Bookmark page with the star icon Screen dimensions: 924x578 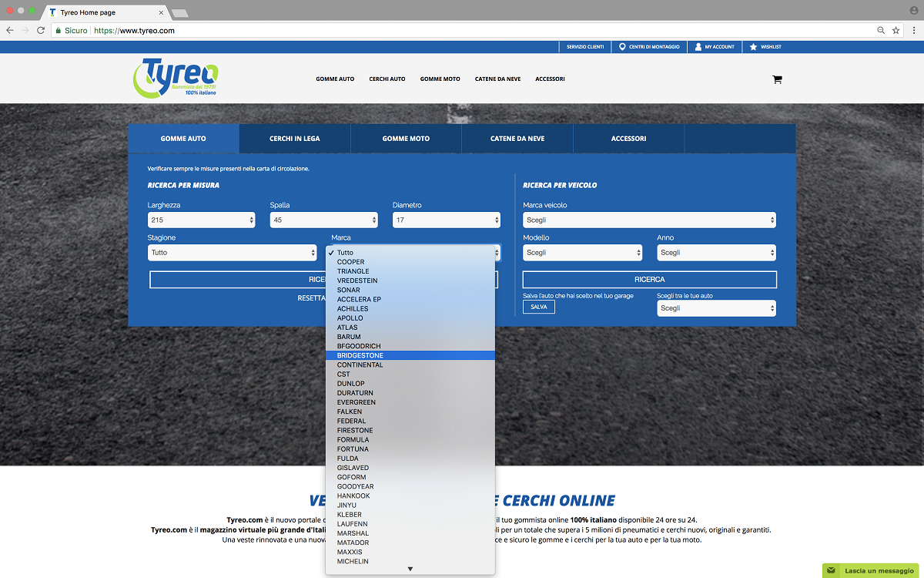click(x=896, y=30)
